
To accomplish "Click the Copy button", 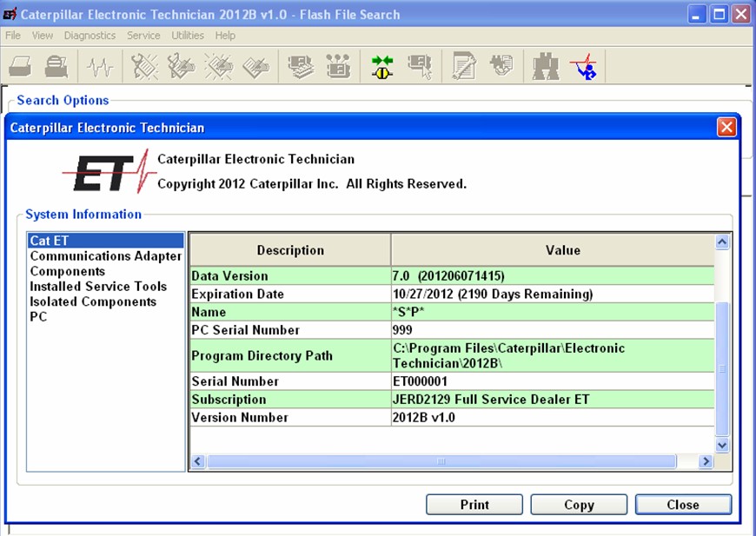I will coord(579,505).
